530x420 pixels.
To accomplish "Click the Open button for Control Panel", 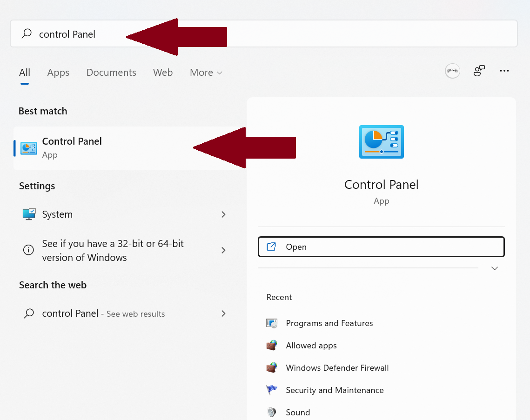I will [381, 247].
